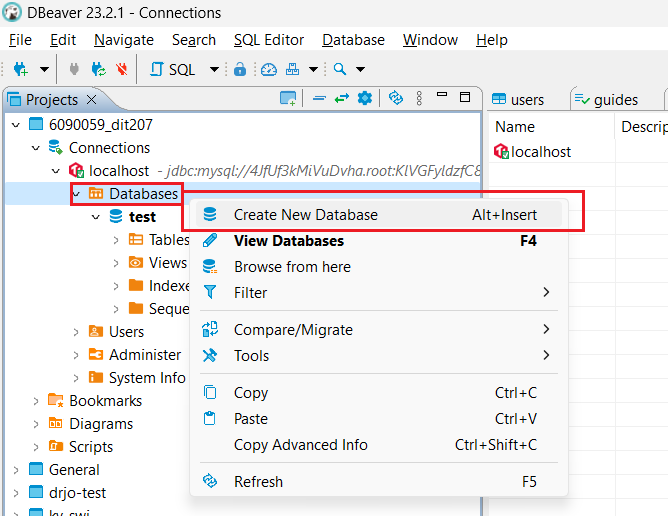Expand the System Info folder
The width and height of the screenshot is (668, 516).
(76, 378)
